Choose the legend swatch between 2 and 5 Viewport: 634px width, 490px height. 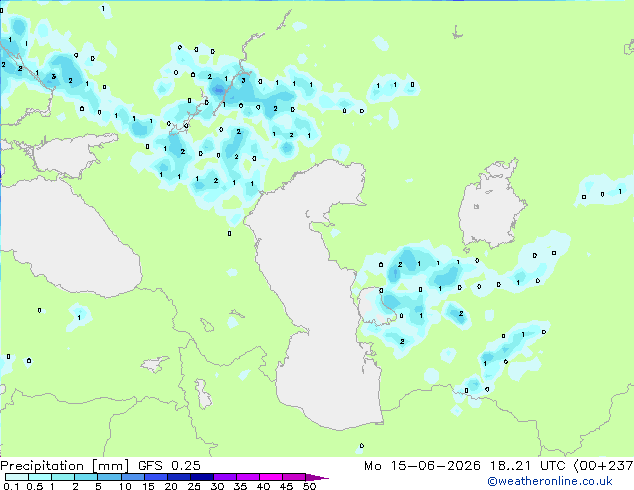point(86,477)
